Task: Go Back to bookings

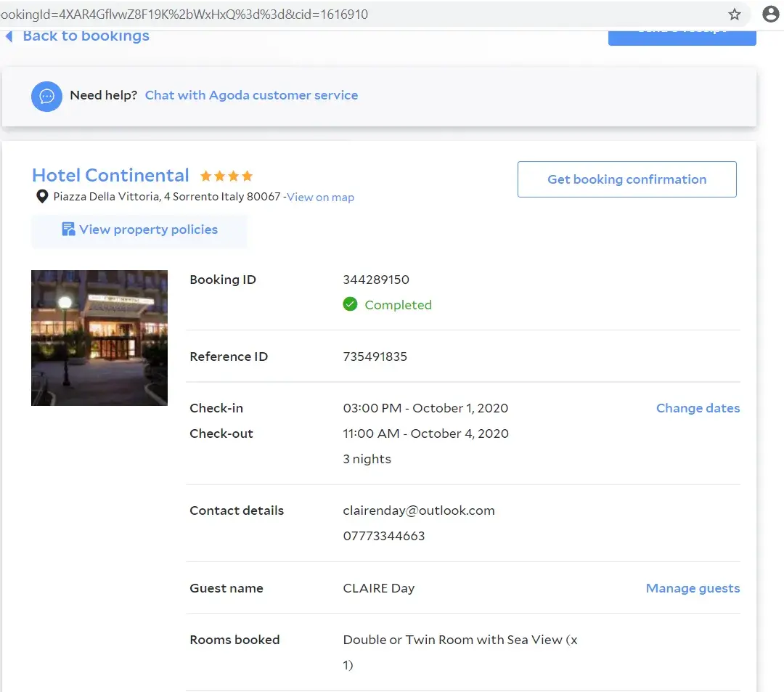Action: [86, 36]
